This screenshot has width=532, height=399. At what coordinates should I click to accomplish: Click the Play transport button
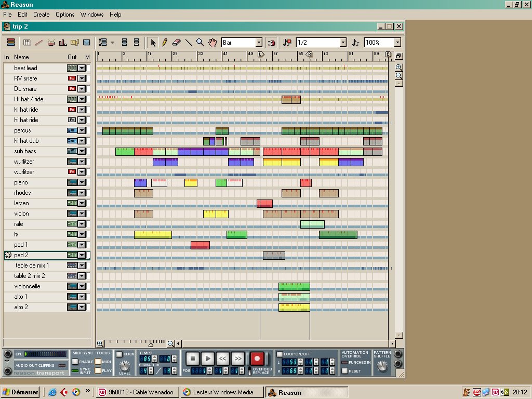[x=208, y=358]
